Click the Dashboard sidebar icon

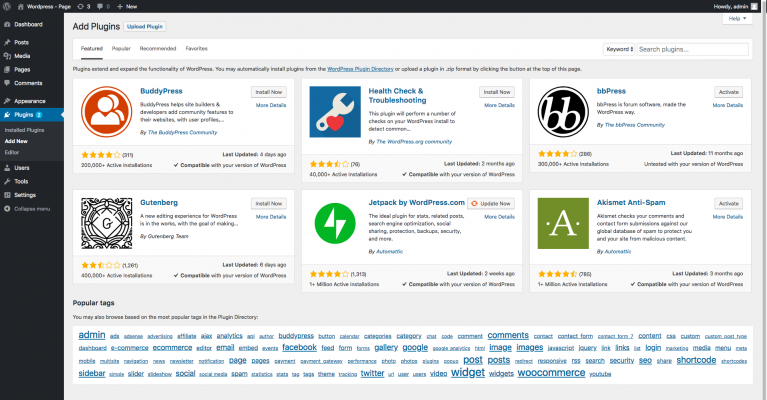click(x=7, y=24)
